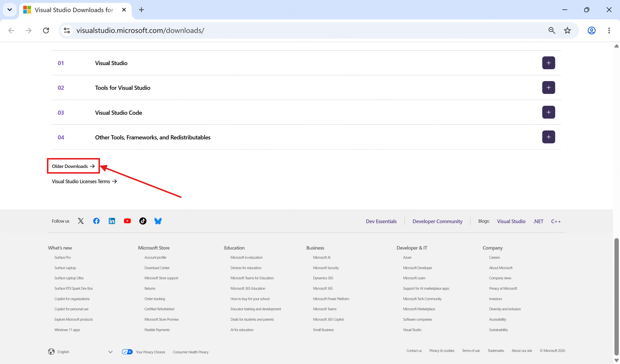Image resolution: width=620 pixels, height=364 pixels.
Task: Open the Copilot for organizations link
Action: 72,299
